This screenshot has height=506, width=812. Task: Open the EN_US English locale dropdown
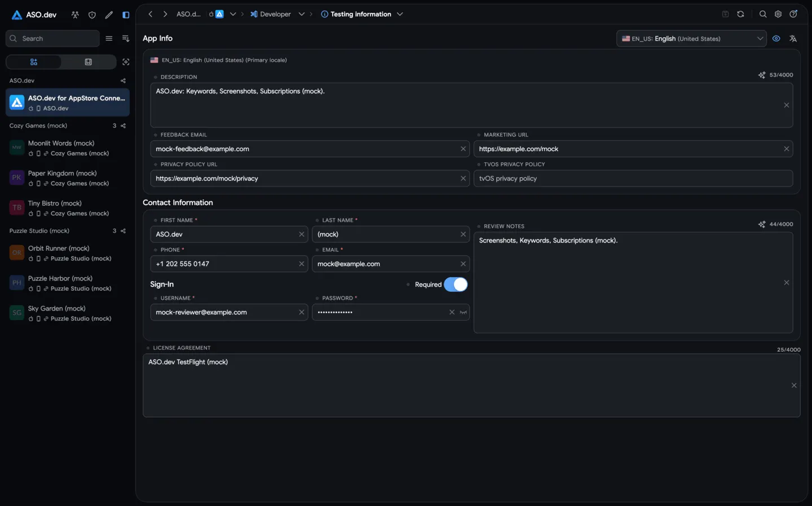691,39
